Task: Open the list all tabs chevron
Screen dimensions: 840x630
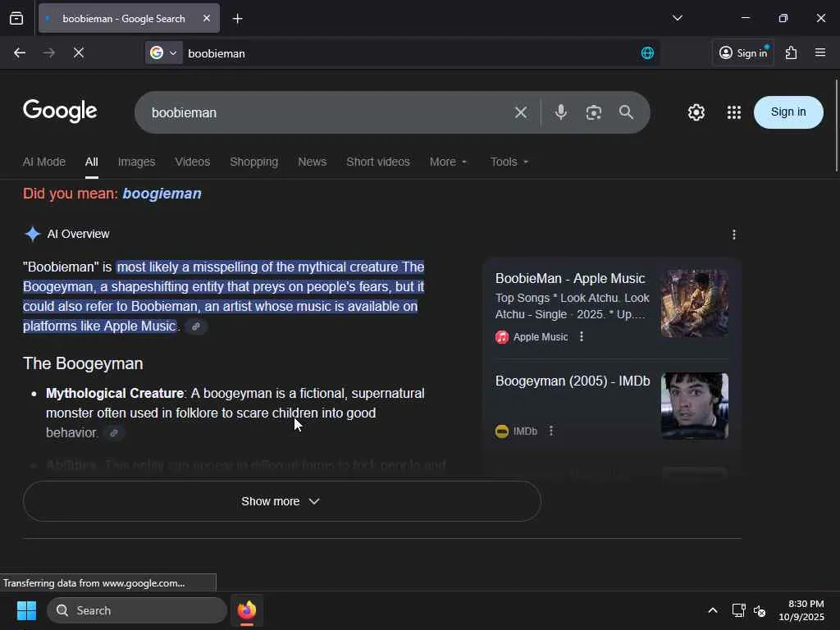Action: 677,18
